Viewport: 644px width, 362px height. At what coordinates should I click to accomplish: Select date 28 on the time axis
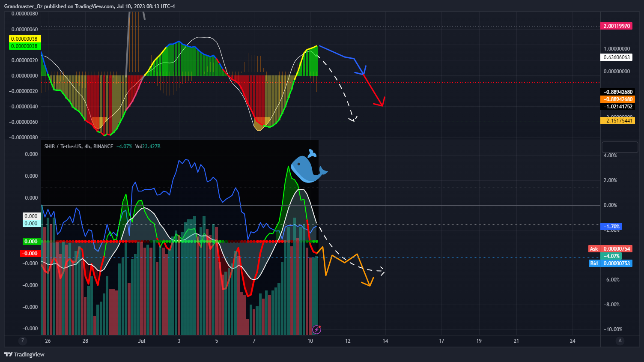85,341
